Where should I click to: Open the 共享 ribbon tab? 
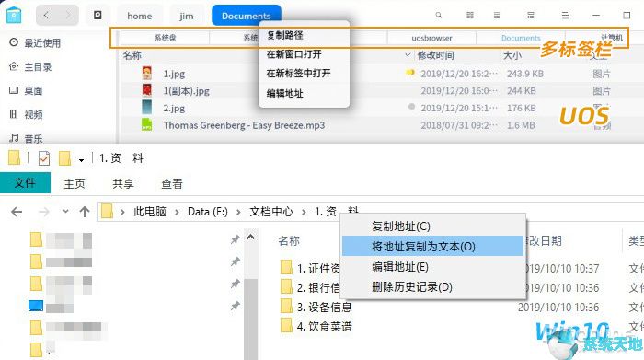[x=122, y=183]
